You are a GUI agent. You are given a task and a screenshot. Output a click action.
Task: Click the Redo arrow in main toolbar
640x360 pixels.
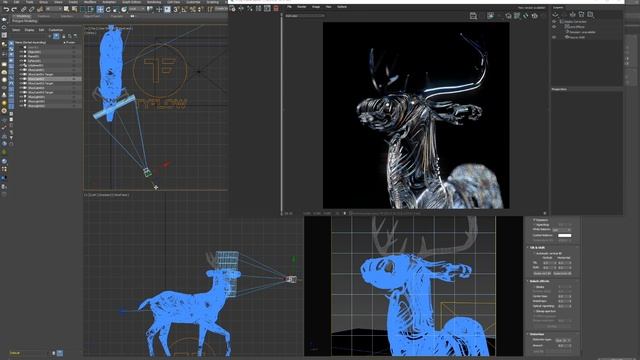pyautogui.click(x=14, y=9)
